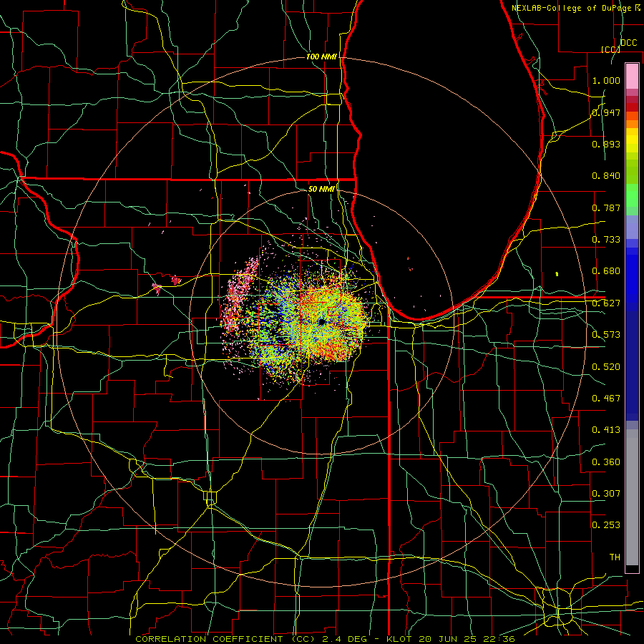
Task: Click the isolated yellow echo east of Lake Michigan
Action: (x=557, y=273)
